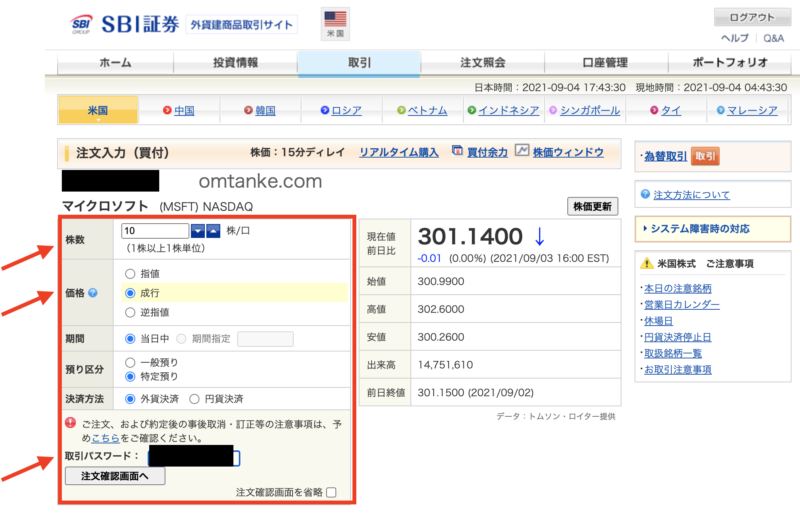Image resolution: width=800 pixels, height=516 pixels.
Task: Switch to the マレーシア market
Action: 752,110
